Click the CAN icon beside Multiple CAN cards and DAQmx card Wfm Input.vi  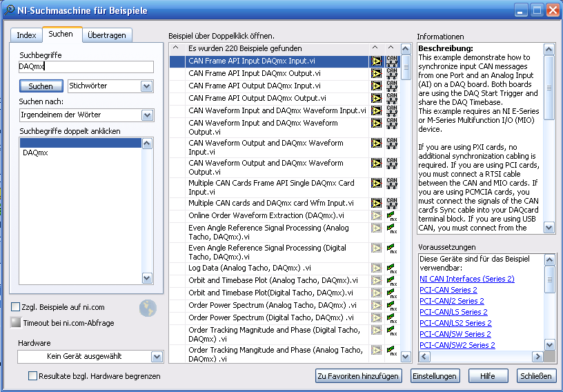[392, 203]
